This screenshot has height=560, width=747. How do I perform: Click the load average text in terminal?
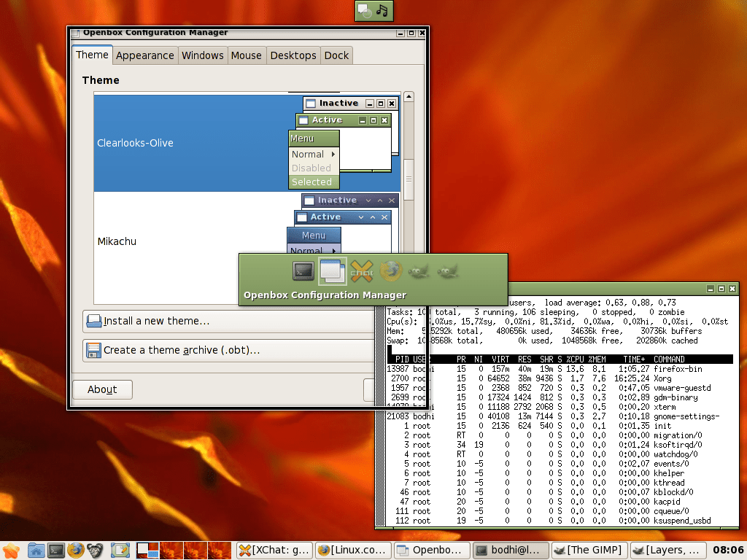pyautogui.click(x=611, y=303)
